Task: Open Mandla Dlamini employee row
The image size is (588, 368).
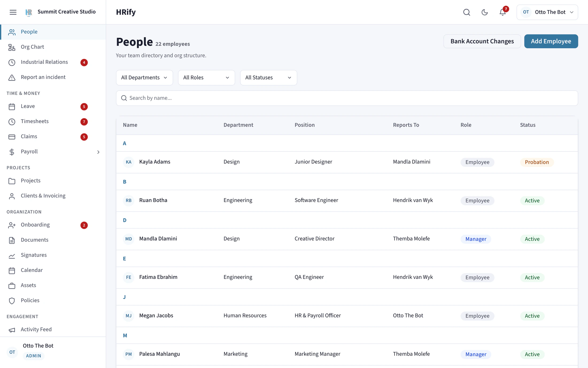Action: [x=347, y=239]
